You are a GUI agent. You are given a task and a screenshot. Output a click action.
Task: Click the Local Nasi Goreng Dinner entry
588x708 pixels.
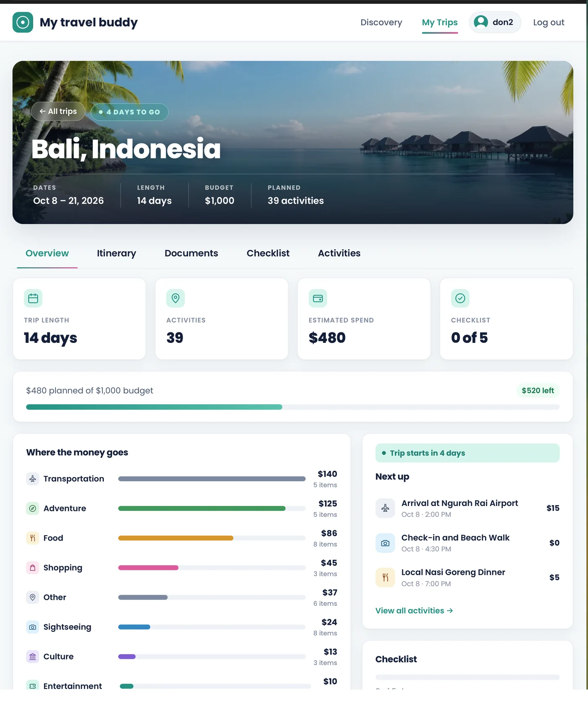pyautogui.click(x=467, y=577)
